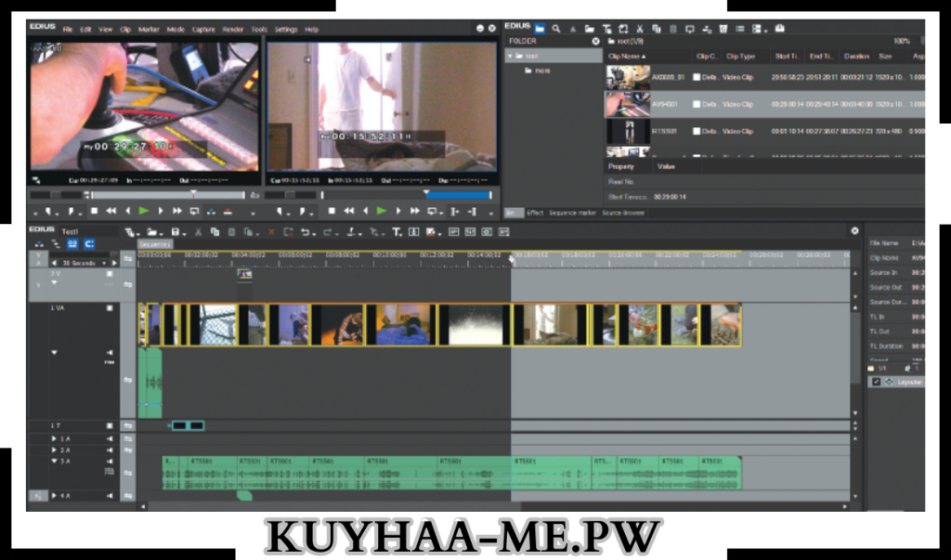Click the timeline toolbar Copy icon

pyautogui.click(x=215, y=232)
